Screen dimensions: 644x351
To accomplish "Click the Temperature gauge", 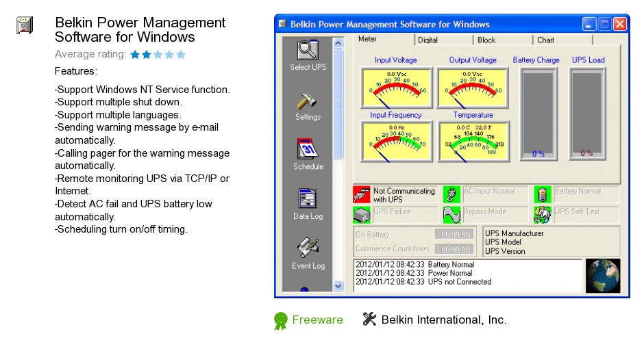I will coord(473,142).
